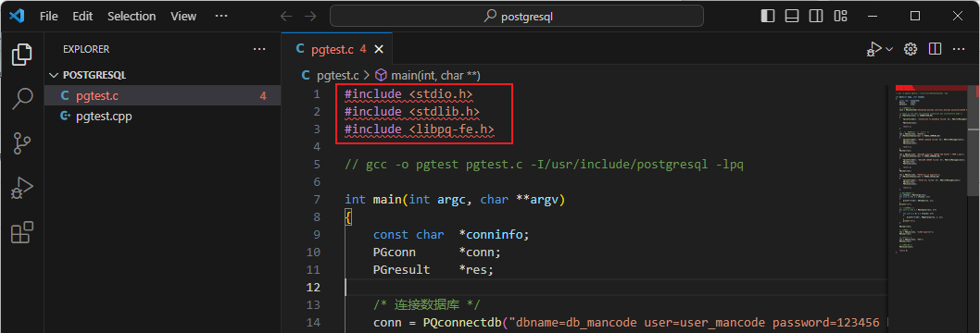Click the debug run icon in editor toolbar
980x333 pixels.
[873, 49]
